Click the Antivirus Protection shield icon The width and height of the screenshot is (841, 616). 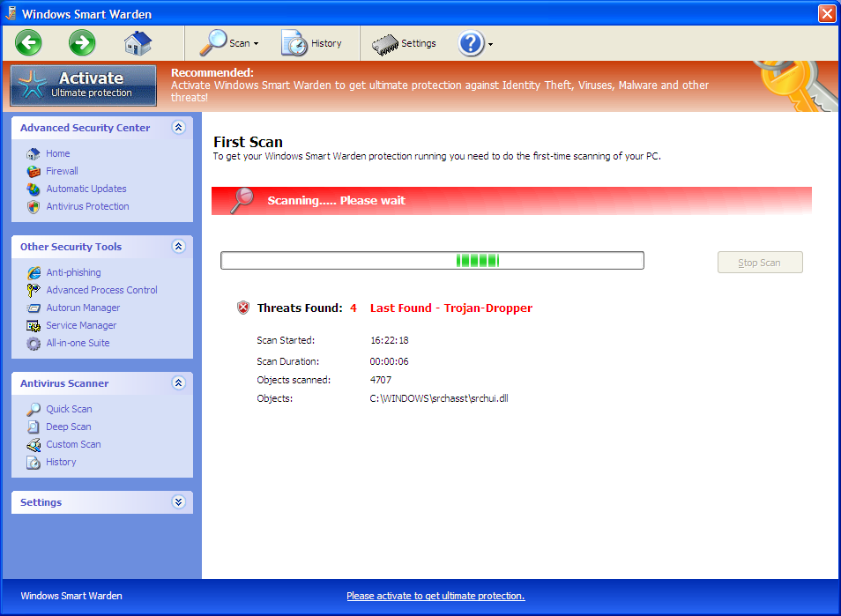pos(33,207)
